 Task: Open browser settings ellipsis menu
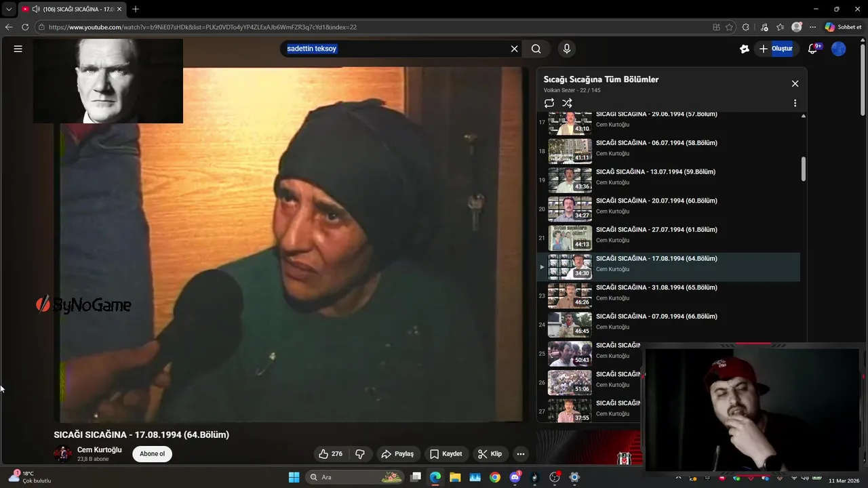(812, 27)
